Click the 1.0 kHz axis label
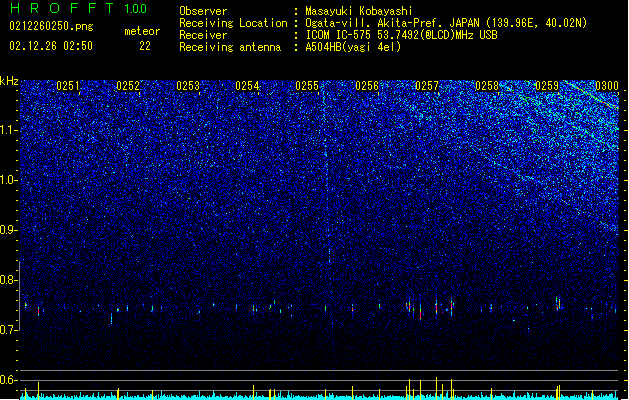The image size is (629, 400). pyautogui.click(x=9, y=180)
